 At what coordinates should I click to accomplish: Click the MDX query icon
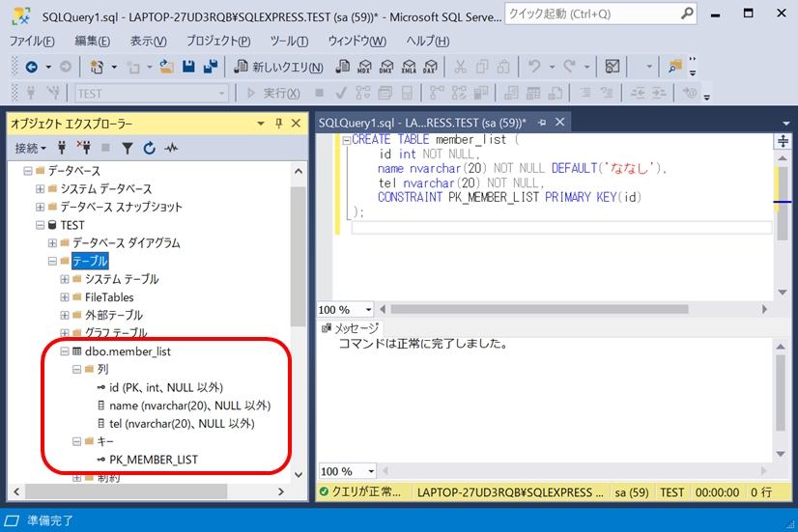point(364,67)
